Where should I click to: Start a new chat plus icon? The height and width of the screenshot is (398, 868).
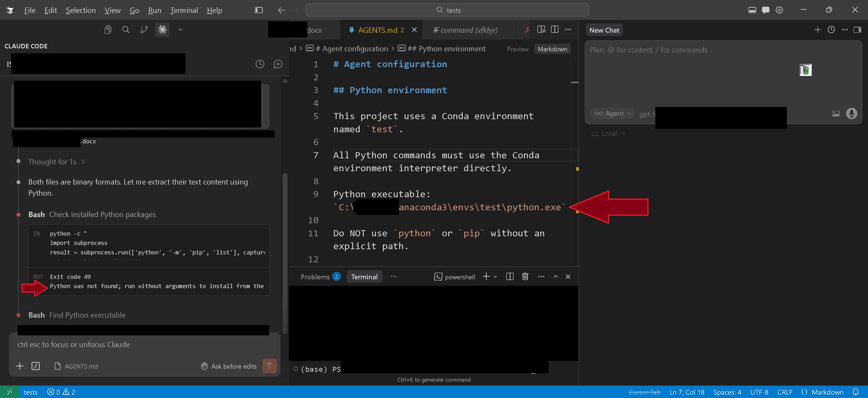pos(817,30)
